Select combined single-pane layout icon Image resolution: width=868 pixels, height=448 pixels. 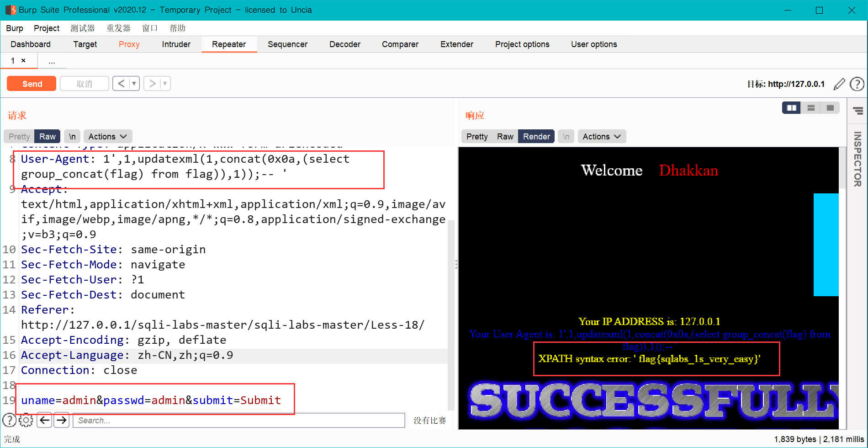pos(830,108)
